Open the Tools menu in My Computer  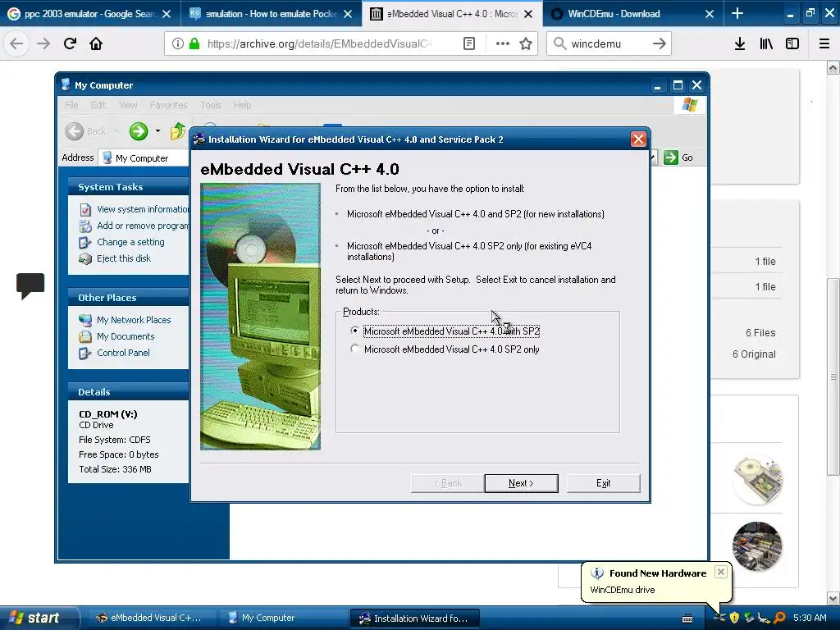click(x=211, y=105)
